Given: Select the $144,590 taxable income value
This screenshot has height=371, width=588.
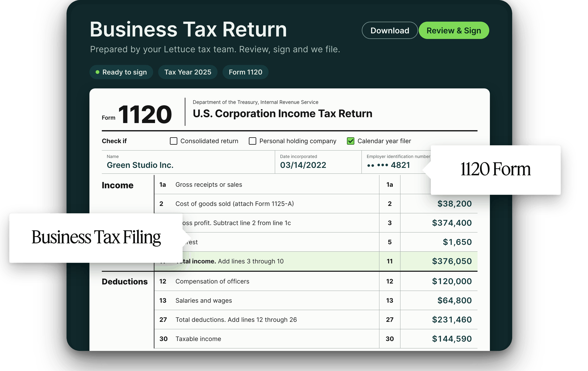Looking at the screenshot, I should [452, 339].
